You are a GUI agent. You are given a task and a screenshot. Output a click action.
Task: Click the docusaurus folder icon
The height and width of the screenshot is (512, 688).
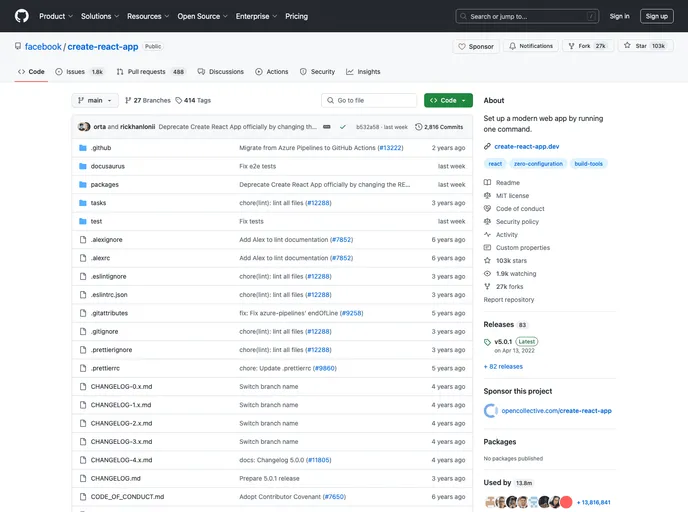click(82, 166)
